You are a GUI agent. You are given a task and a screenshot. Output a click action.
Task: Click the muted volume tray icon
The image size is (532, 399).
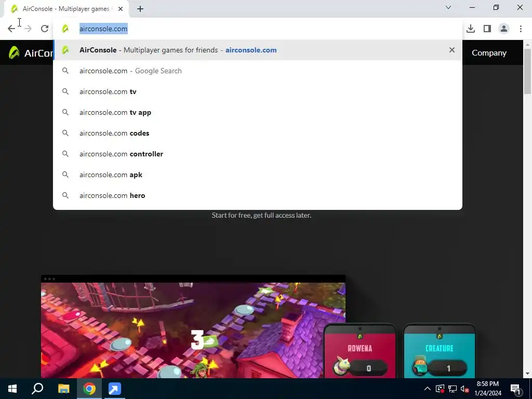click(464, 389)
